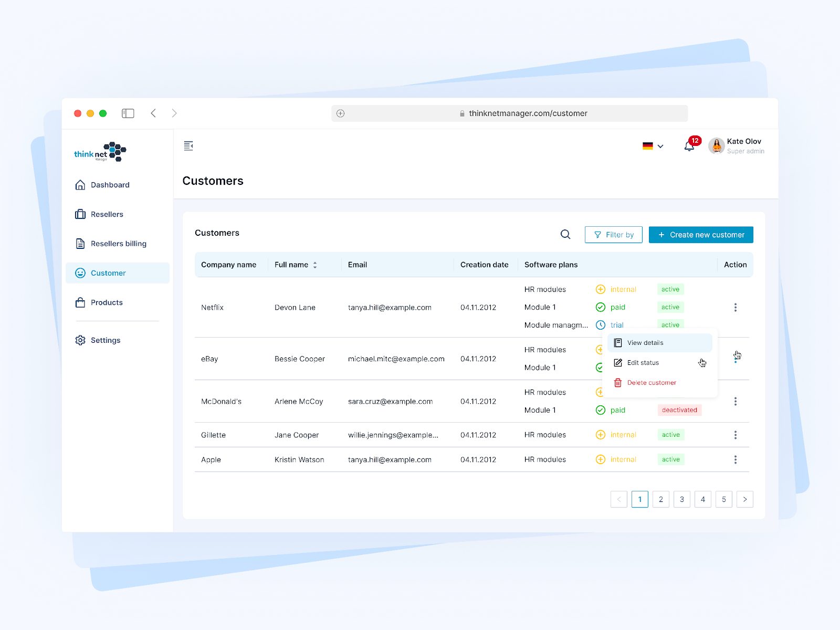Open Settings via the gear icon
840x630 pixels.
80,340
